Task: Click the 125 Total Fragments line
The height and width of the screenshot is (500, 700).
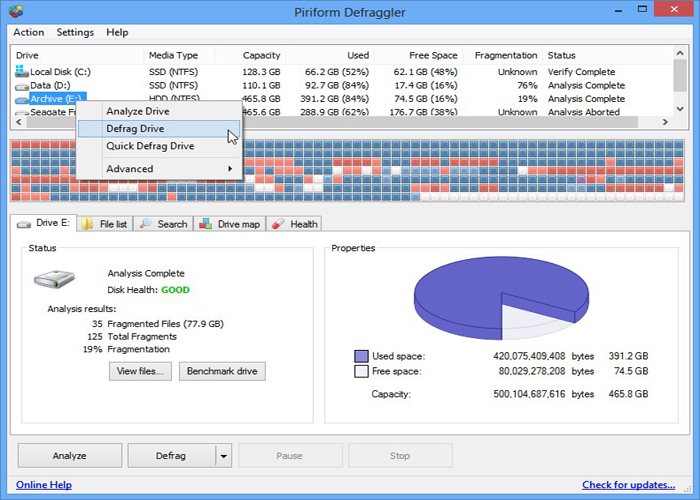Action: [132, 337]
